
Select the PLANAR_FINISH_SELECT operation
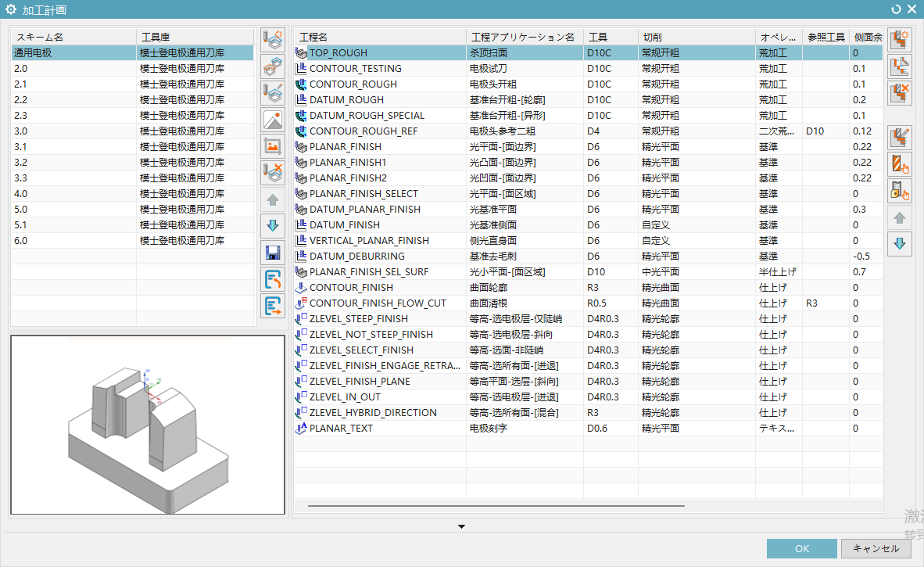coord(588,193)
